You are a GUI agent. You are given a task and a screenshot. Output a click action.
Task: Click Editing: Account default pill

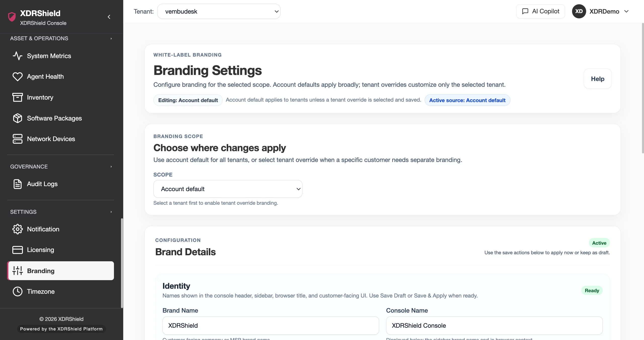(x=188, y=100)
